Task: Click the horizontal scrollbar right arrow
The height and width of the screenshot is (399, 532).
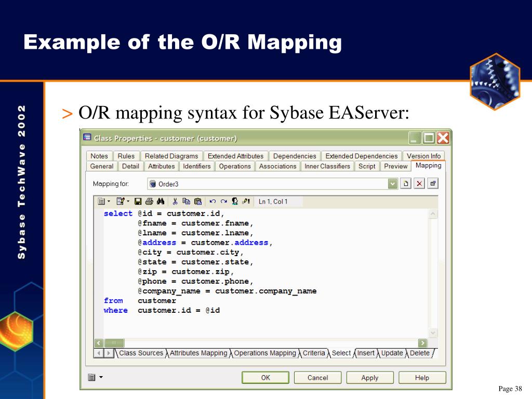Action: (x=423, y=343)
